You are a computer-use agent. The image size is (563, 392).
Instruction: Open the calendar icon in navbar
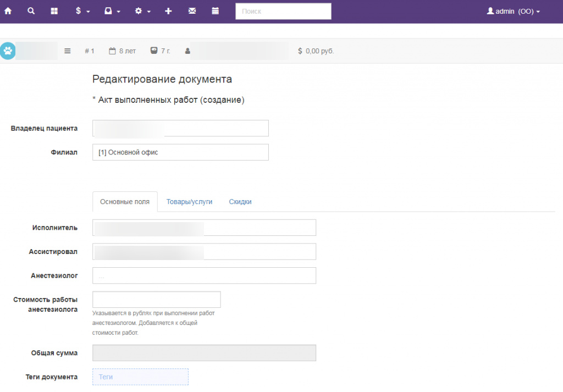216,11
